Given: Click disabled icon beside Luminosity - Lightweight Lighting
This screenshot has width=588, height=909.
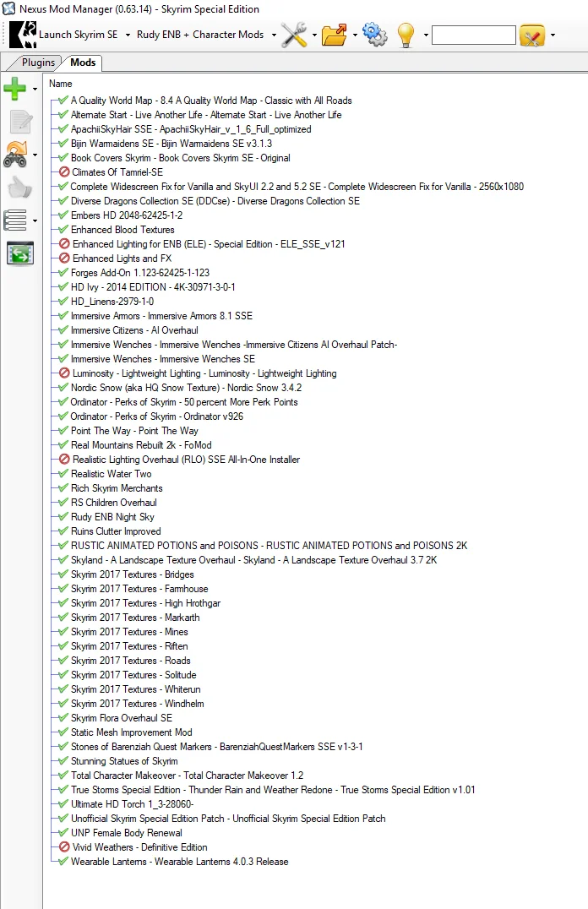Looking at the screenshot, I should coord(64,373).
